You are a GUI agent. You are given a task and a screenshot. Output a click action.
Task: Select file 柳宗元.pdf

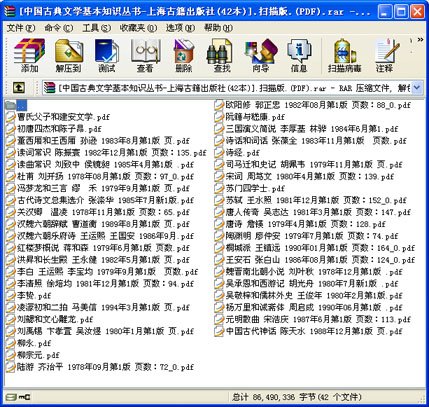[x=33, y=355]
